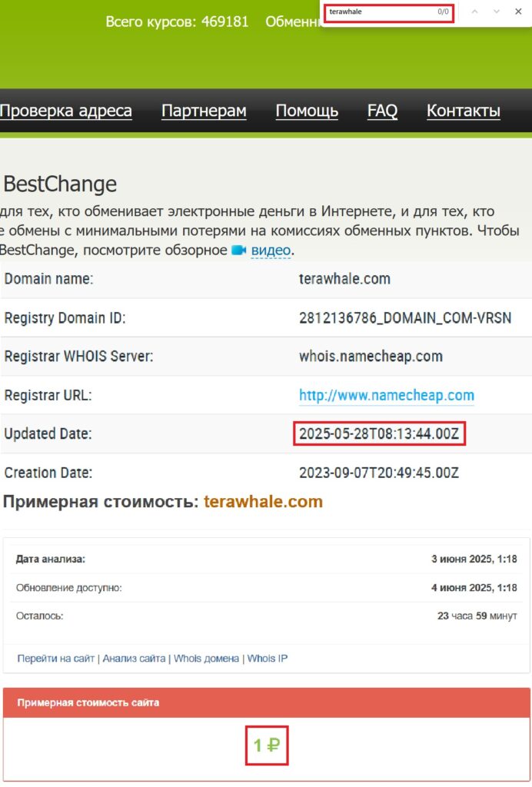Select Контакты in the navigation bar
Screen dimensions: 532x787
(x=464, y=111)
